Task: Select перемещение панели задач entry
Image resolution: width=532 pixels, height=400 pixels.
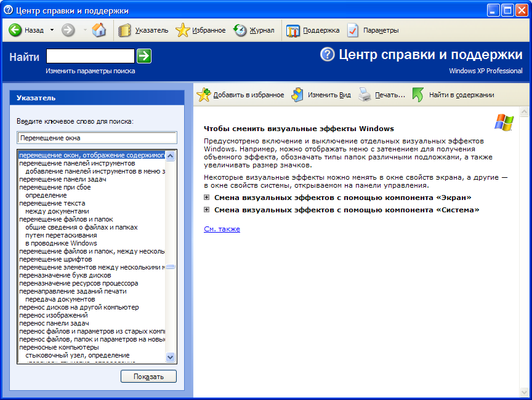Action: pyautogui.click(x=63, y=179)
